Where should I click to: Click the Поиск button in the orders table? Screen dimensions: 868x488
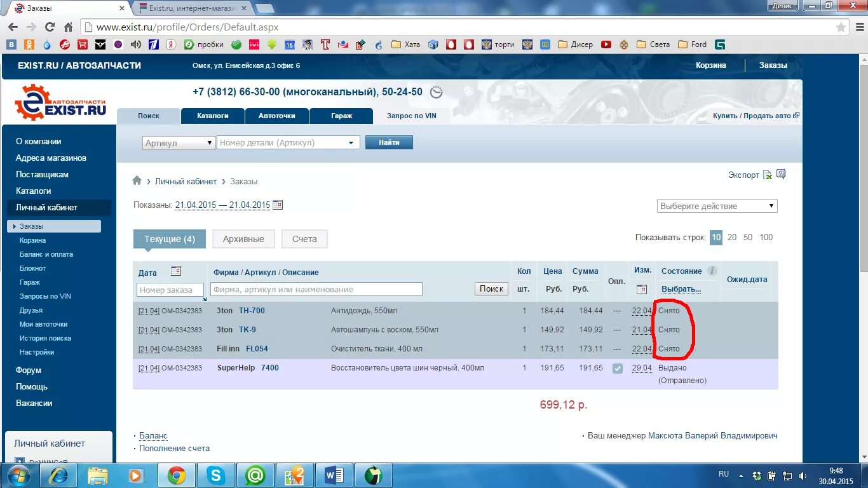coord(491,288)
